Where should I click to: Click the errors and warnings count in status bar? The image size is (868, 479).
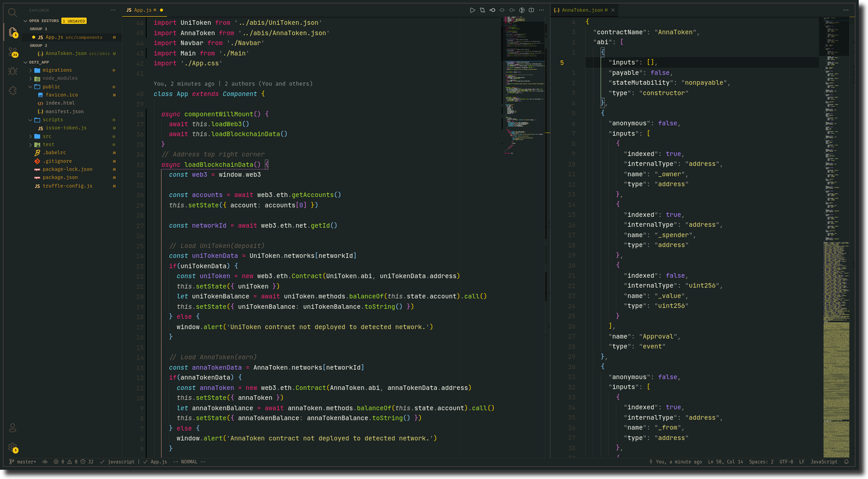pyautogui.click(x=74, y=461)
